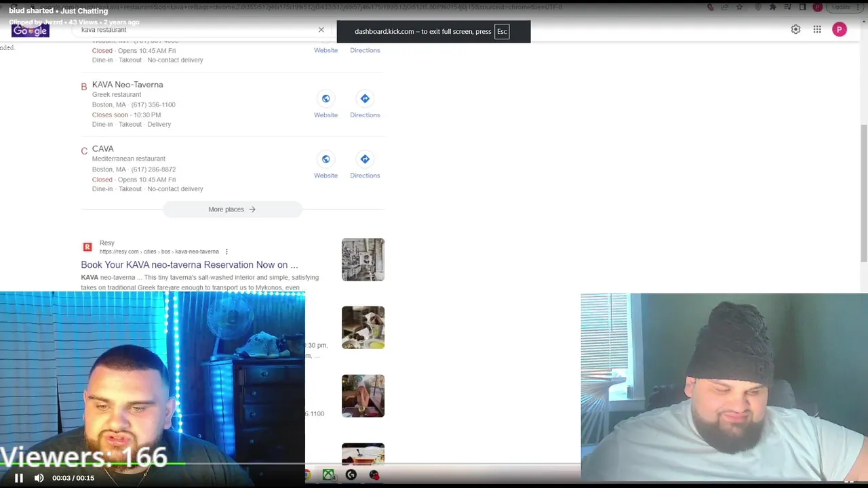Open Directions link of the top listing
The height and width of the screenshot is (488, 868).
(x=365, y=50)
